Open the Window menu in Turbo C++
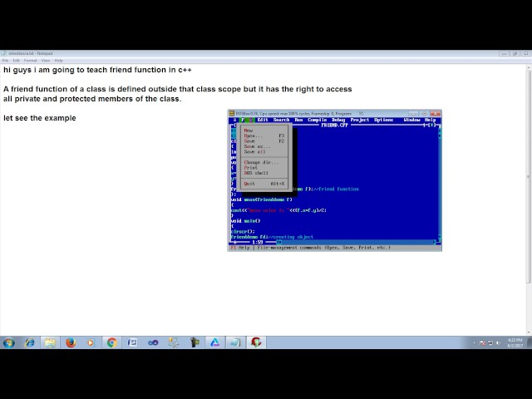Screen dimensions: 532x399 pyautogui.click(x=412, y=120)
